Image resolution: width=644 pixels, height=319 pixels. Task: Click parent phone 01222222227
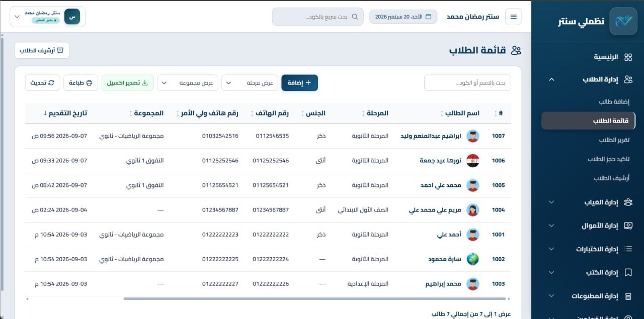pyautogui.click(x=220, y=284)
